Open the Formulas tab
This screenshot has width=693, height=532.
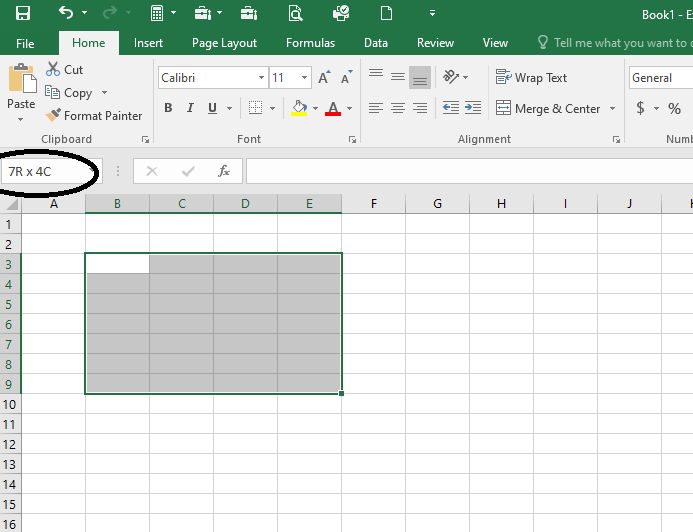click(310, 43)
